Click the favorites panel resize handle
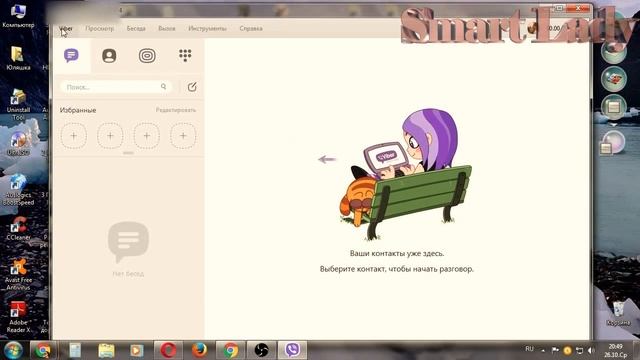The height and width of the screenshot is (360, 640). [x=128, y=153]
